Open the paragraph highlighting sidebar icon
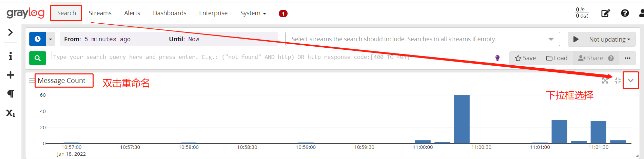 (11, 94)
